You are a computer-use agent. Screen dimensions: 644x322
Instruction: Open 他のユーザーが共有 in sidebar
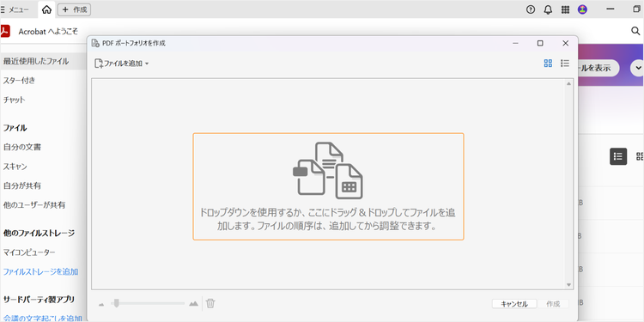[34, 204]
